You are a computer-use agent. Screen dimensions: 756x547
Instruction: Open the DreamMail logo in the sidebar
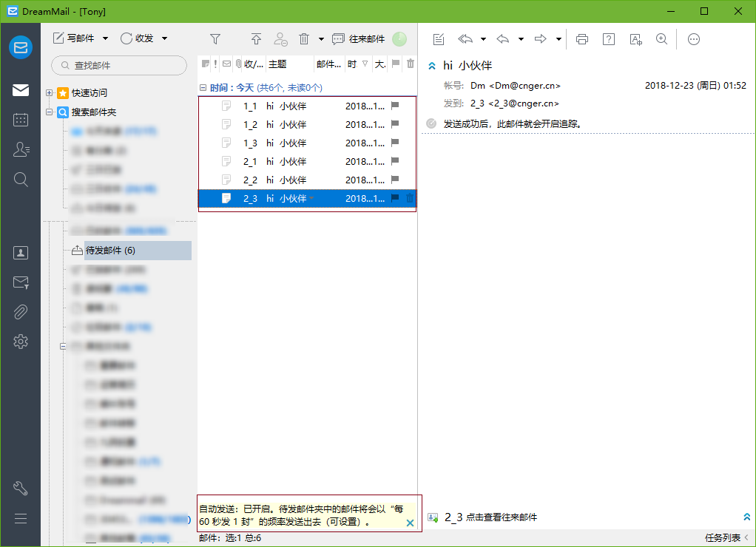(21, 47)
